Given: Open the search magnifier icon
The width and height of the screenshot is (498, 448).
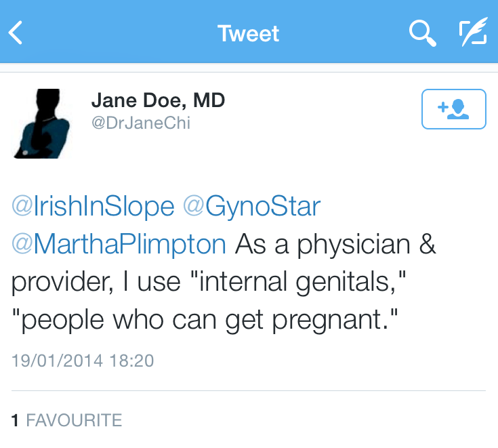Looking at the screenshot, I should coord(423,33).
